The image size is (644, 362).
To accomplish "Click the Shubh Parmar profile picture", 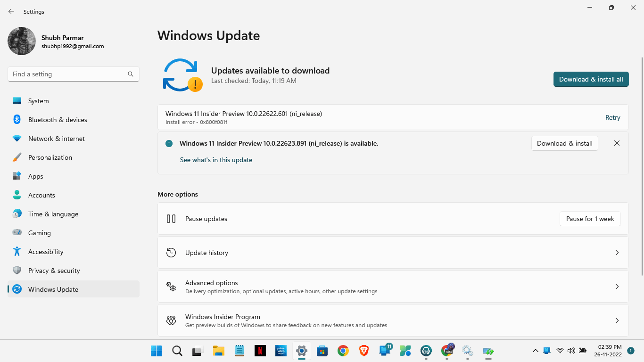I will (x=22, y=41).
